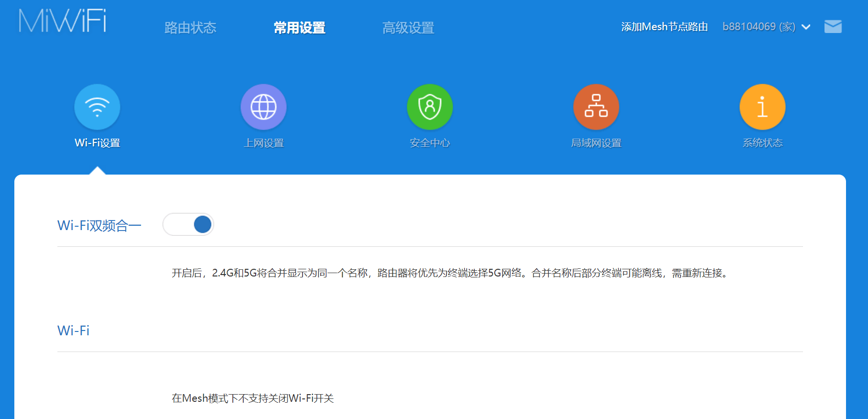Image resolution: width=868 pixels, height=419 pixels.
Task: Expand the b88104069 (家) account dropdown
Action: [x=766, y=27]
